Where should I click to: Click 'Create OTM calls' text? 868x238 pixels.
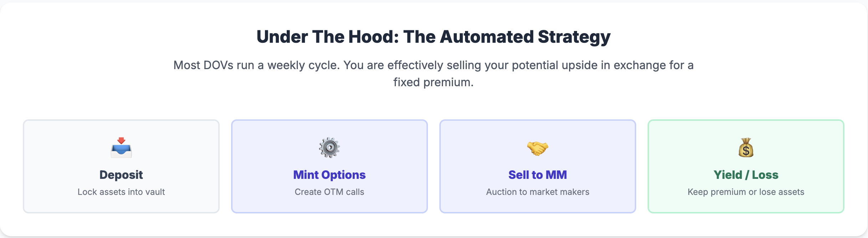[x=329, y=192]
